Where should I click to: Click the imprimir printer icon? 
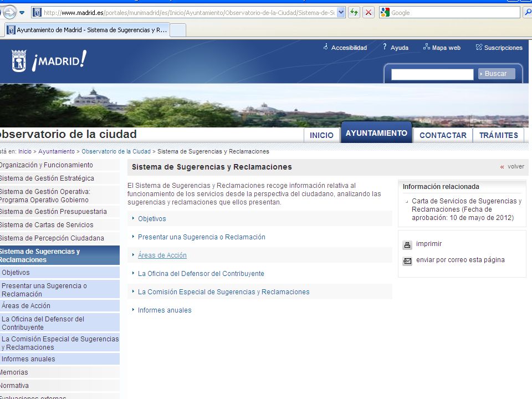[x=407, y=244]
